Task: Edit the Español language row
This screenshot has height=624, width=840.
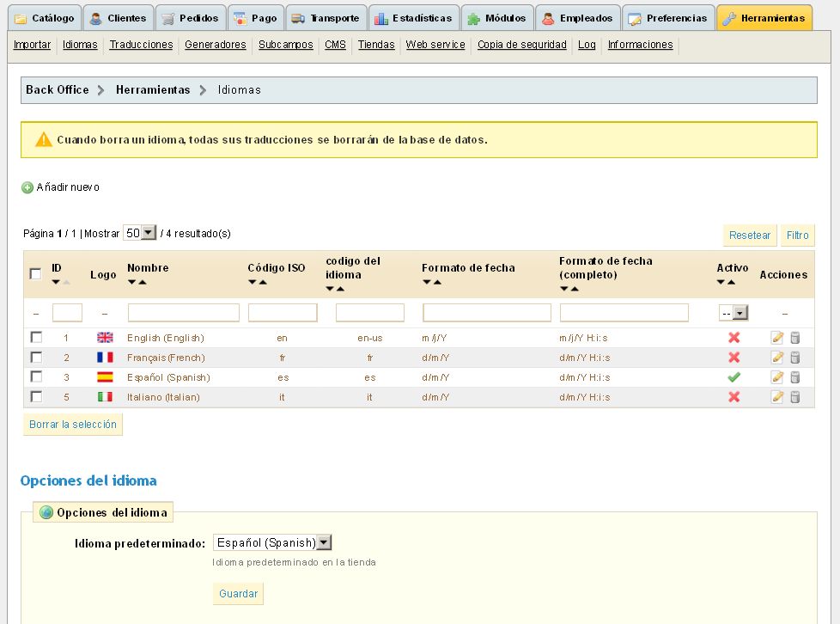Action: point(776,377)
